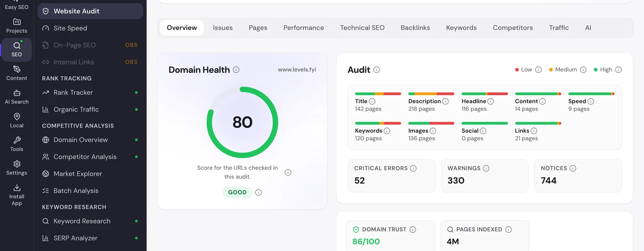Open Site Speed in the sidebar
This screenshot has width=644, height=251.
coord(90,28)
